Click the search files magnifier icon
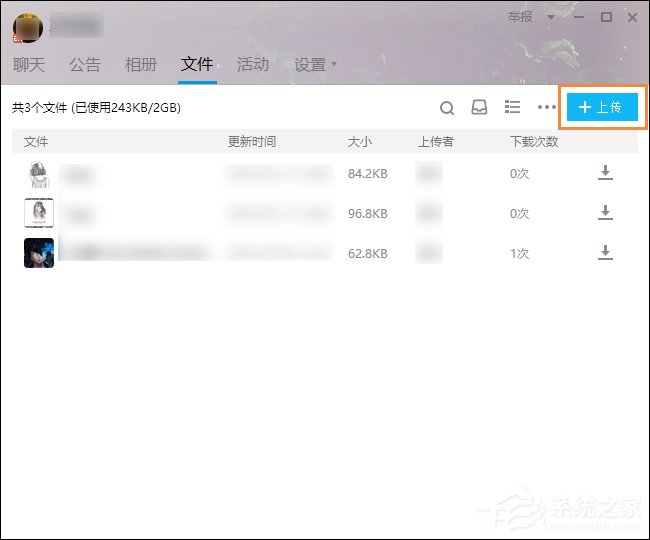The image size is (650, 540). pyautogui.click(x=447, y=107)
